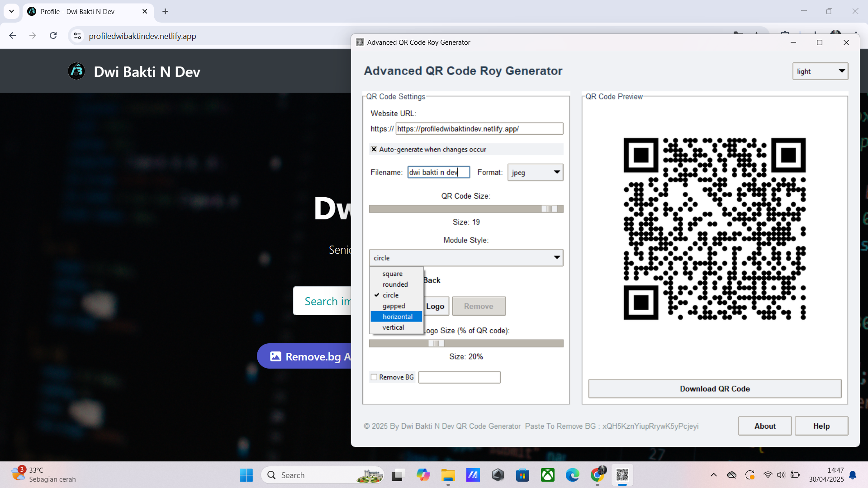The height and width of the screenshot is (488, 868).
Task: Reload the Chrome page
Action: pos(53,36)
